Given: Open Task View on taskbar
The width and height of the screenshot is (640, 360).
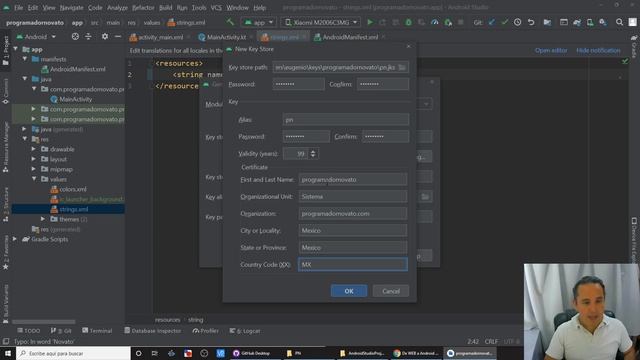Looking at the screenshot, I should (x=155, y=353).
